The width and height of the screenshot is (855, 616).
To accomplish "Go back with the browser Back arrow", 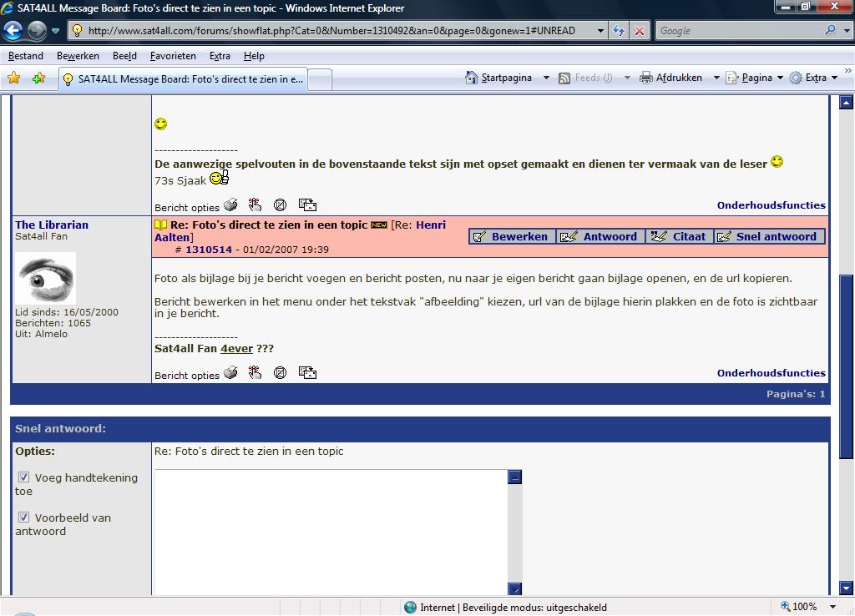I will pos(13,31).
